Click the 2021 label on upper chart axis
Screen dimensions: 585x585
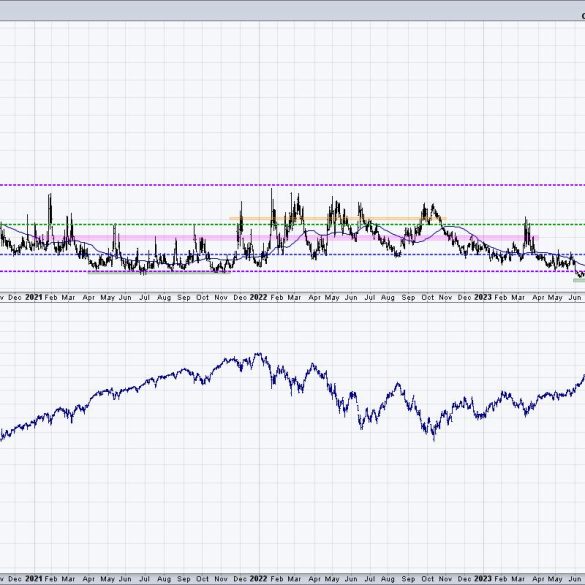point(34,297)
